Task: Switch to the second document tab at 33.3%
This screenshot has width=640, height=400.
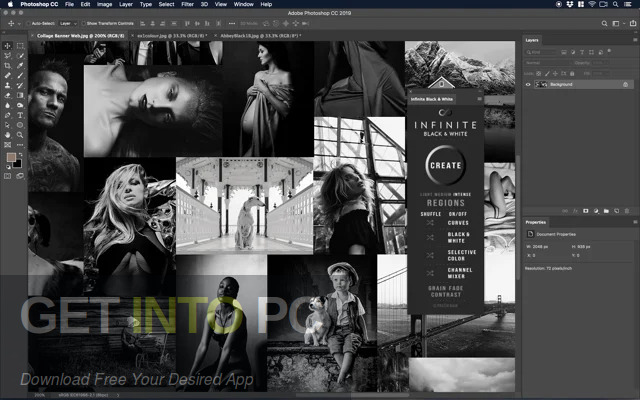Action: click(172, 36)
